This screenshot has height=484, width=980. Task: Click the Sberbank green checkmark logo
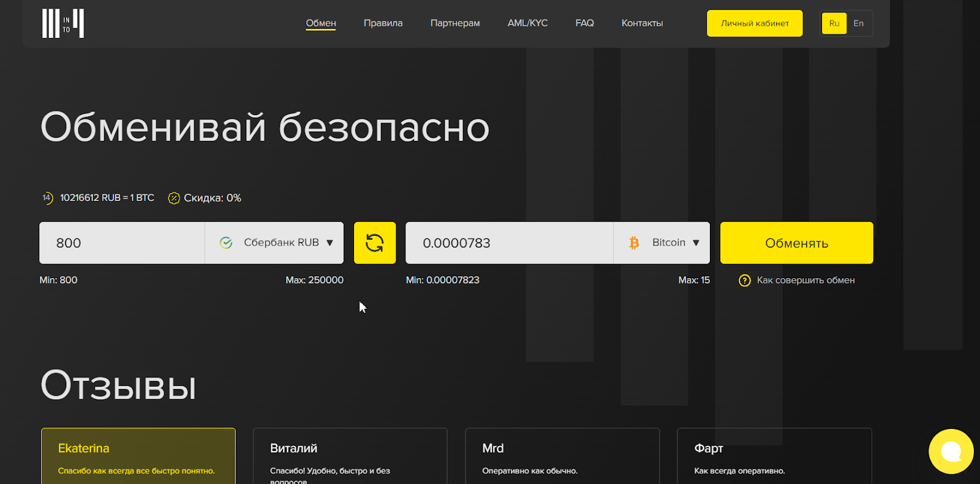tap(226, 243)
